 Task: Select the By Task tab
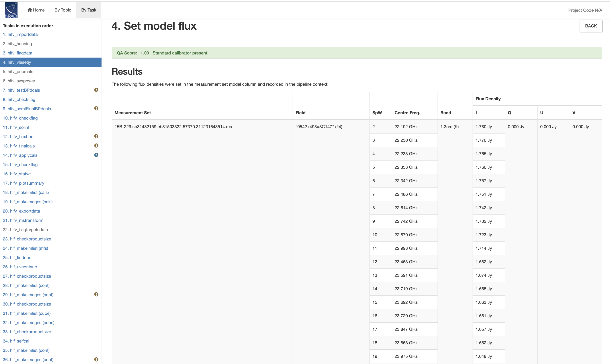[x=89, y=10]
